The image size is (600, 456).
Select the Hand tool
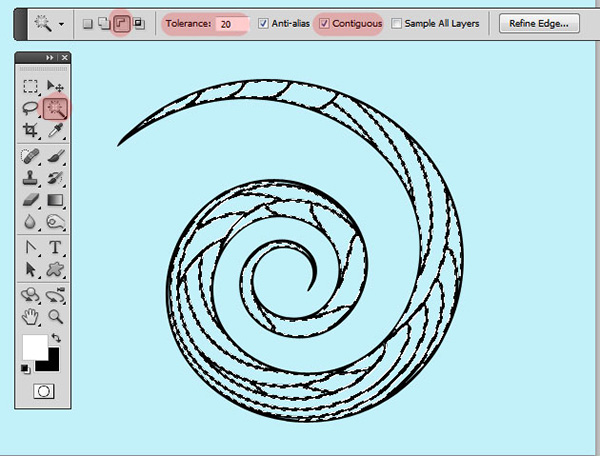pos(30,317)
